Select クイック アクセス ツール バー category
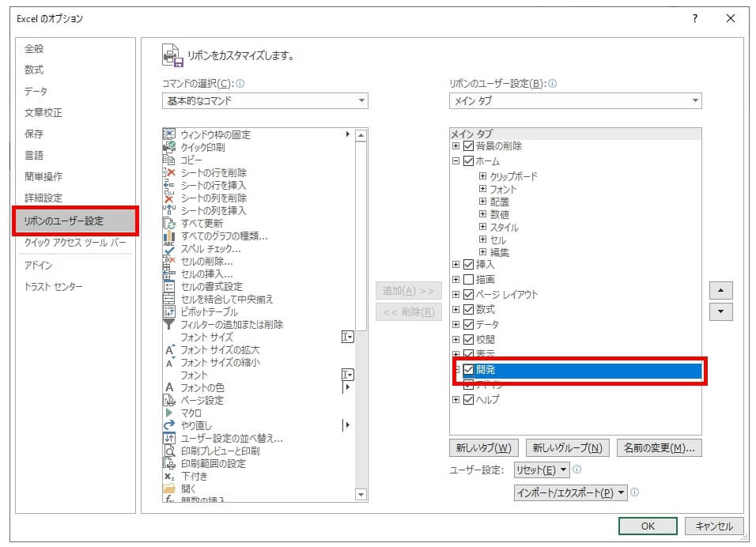Image resolution: width=756 pixels, height=547 pixels. click(75, 243)
